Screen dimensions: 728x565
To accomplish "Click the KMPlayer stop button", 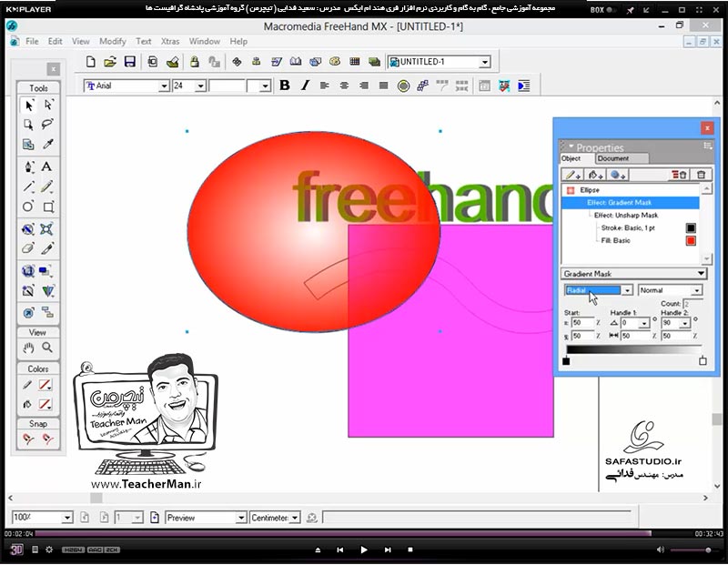I will pos(410,550).
